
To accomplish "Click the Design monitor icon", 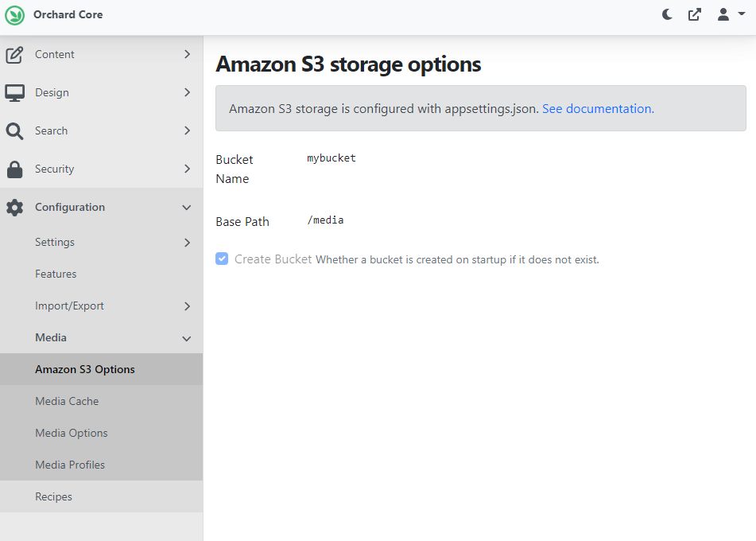I will [14, 92].
